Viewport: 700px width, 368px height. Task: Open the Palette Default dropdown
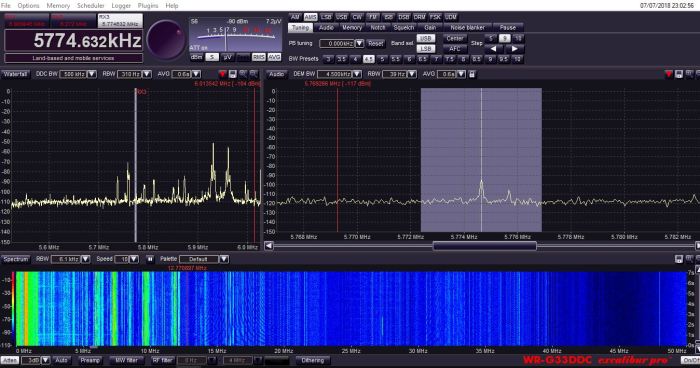click(x=224, y=259)
